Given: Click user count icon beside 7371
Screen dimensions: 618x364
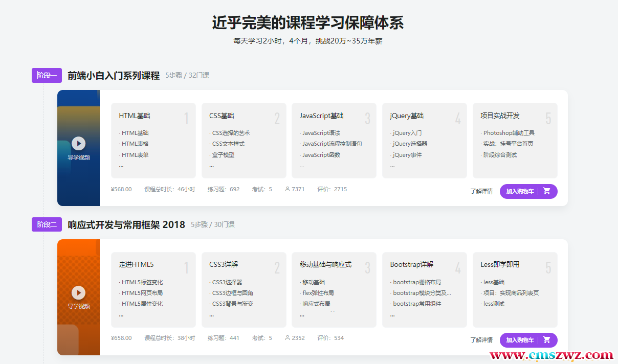Looking at the screenshot, I should tap(288, 189).
